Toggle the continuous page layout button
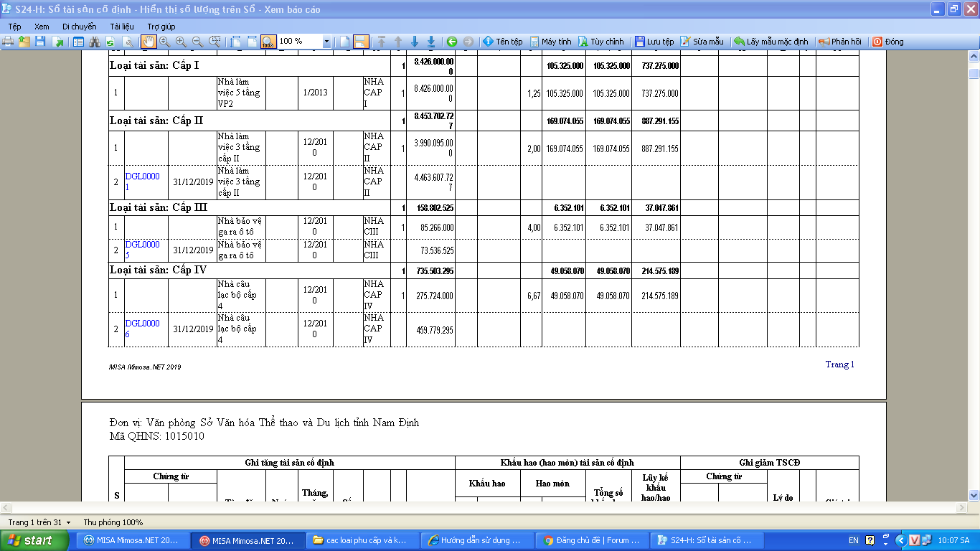 pos(361,42)
